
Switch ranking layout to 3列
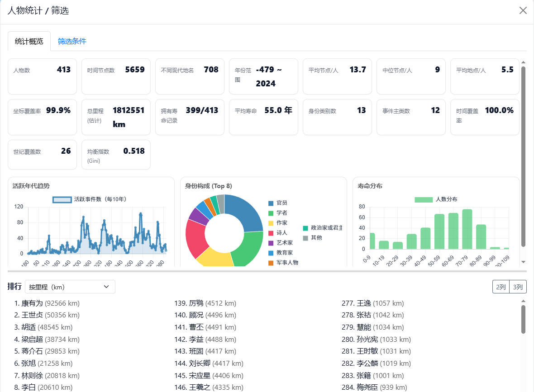click(518, 287)
